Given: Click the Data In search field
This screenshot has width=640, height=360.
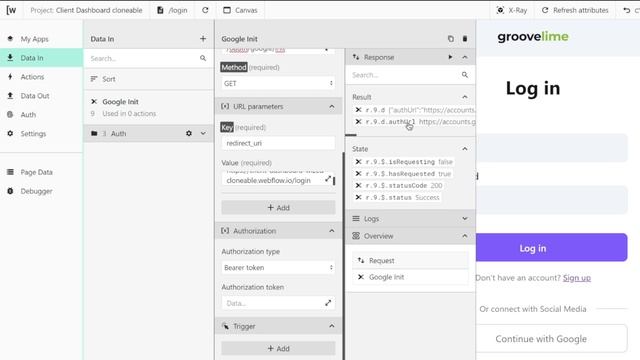Looking at the screenshot, I should coord(143,58).
